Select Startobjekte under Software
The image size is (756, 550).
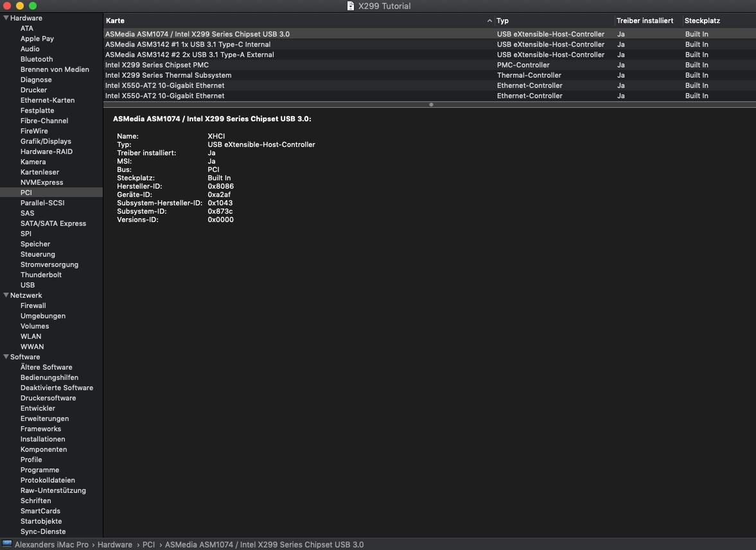click(41, 522)
